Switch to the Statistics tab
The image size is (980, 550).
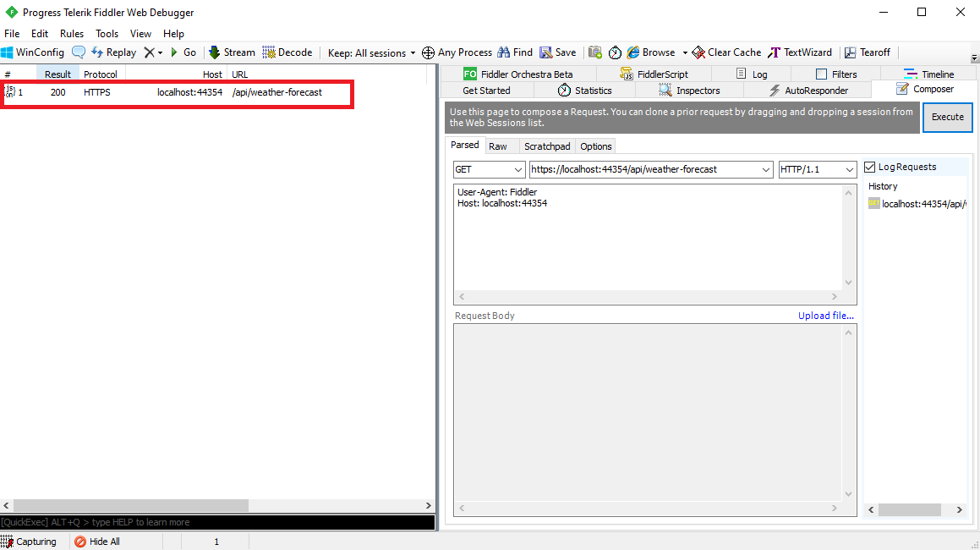point(584,91)
